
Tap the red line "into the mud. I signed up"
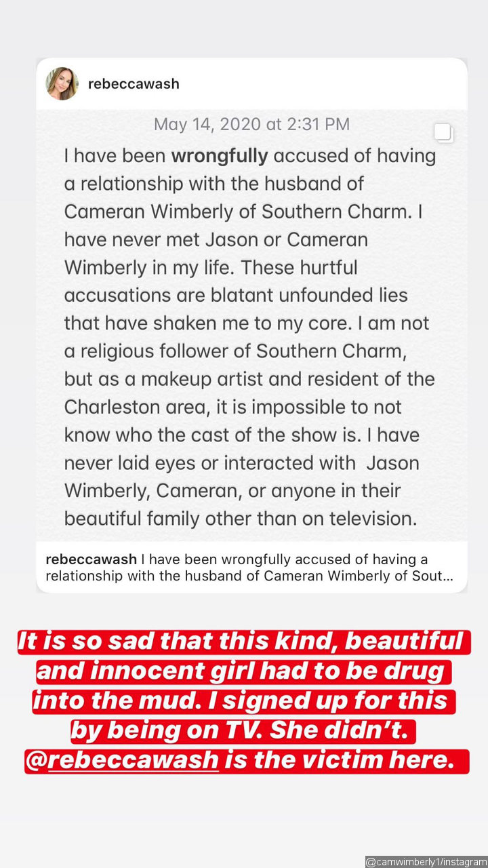tap(243, 701)
